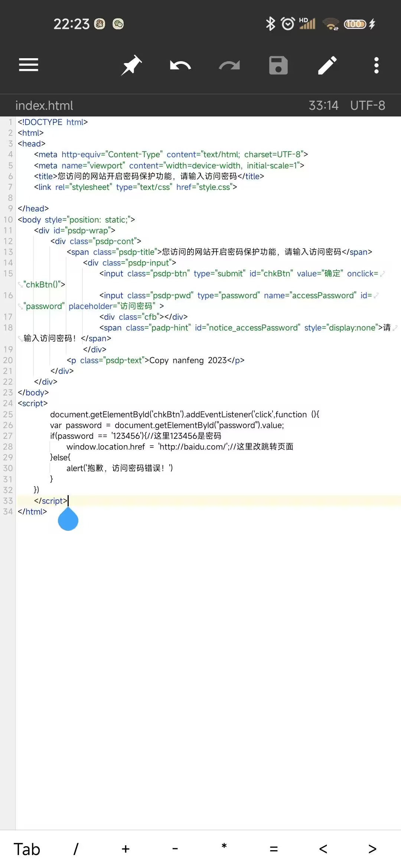Tap the HD signal strength icon
401x868 pixels.
307,23
